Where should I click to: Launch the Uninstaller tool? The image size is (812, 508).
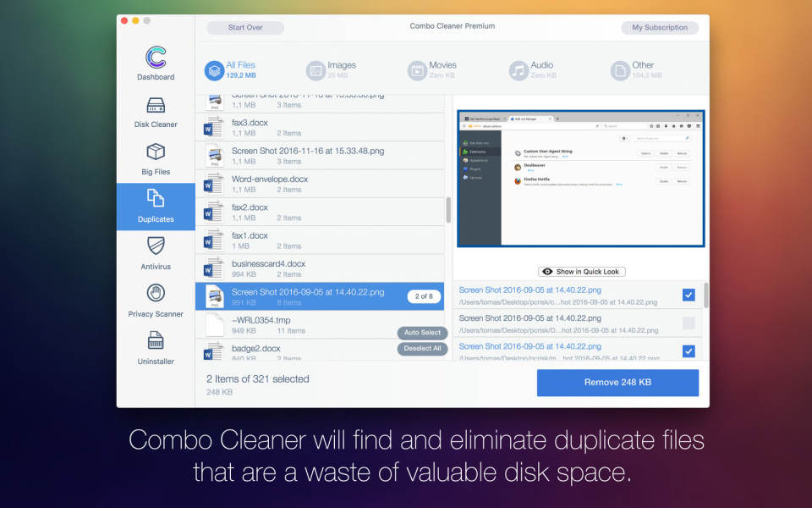pos(156,341)
